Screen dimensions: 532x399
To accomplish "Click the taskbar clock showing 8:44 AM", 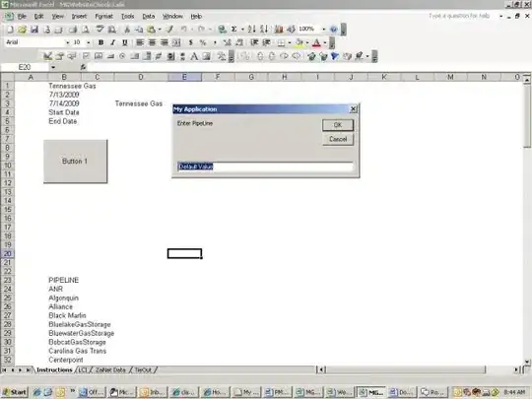I will click(x=514, y=392).
